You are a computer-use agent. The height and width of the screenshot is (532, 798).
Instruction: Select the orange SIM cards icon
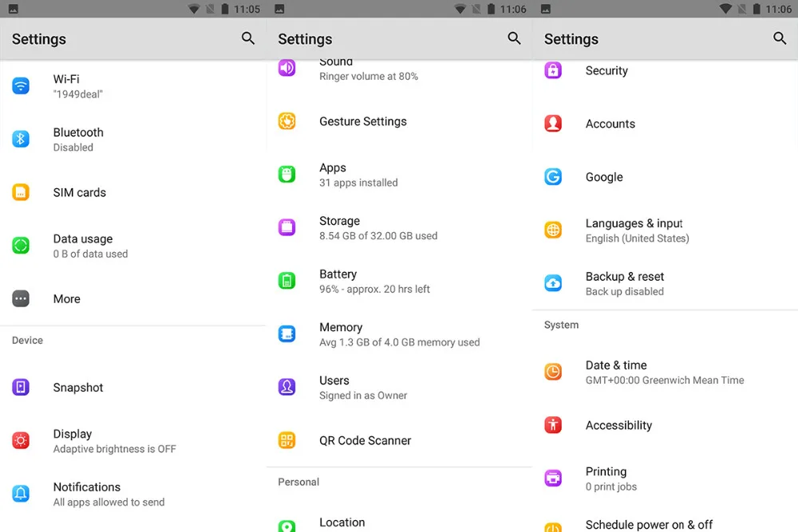click(x=21, y=192)
